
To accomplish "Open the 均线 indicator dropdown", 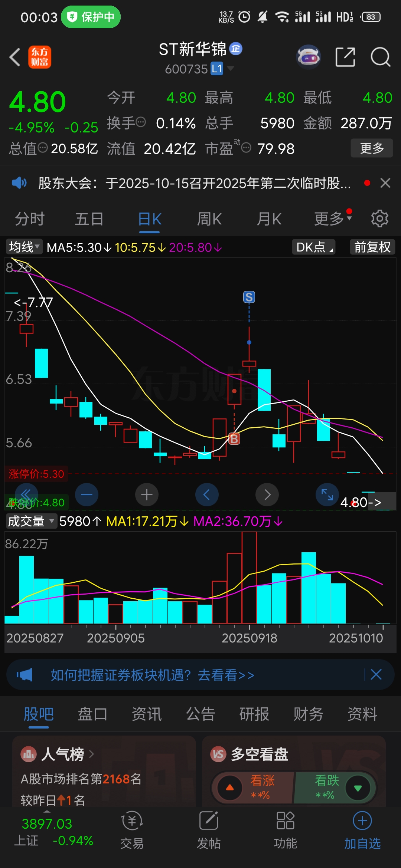I will pos(24,247).
